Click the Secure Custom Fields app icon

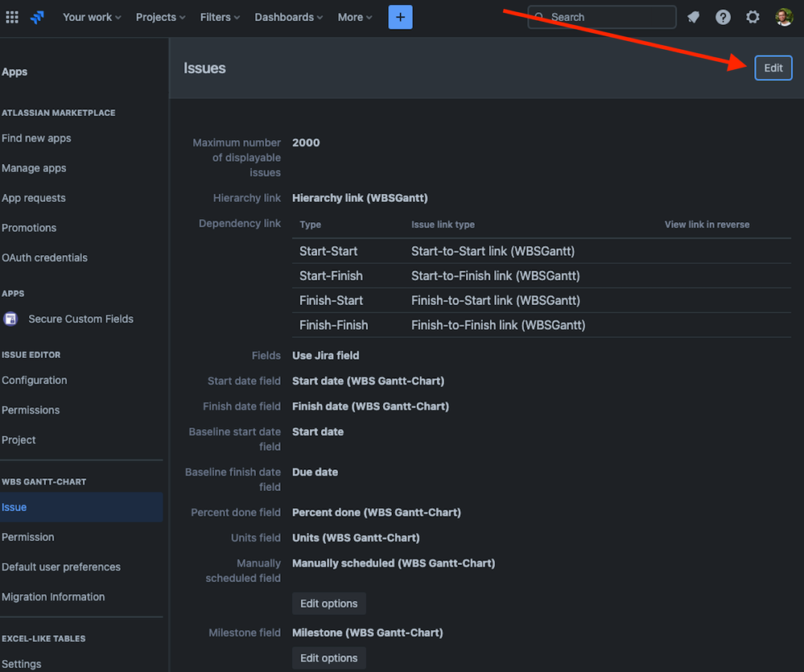(10, 319)
